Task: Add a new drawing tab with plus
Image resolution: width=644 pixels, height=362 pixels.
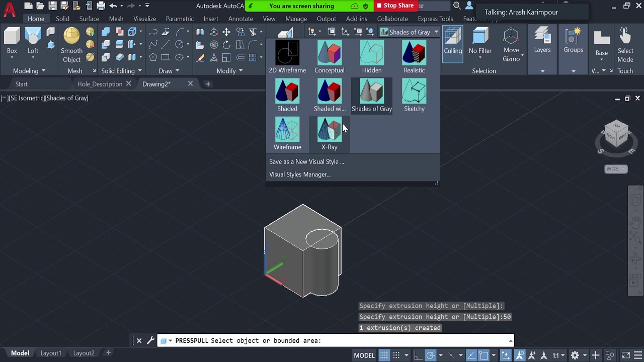Action: click(x=208, y=84)
